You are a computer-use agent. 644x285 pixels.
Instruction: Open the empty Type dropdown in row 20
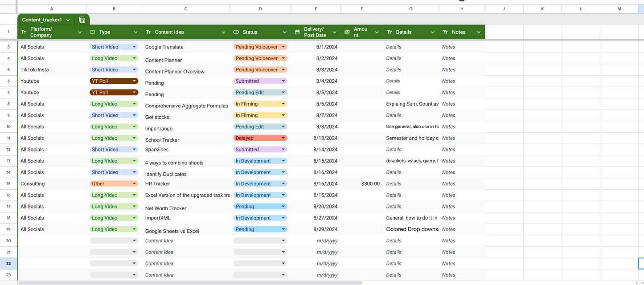114,240
